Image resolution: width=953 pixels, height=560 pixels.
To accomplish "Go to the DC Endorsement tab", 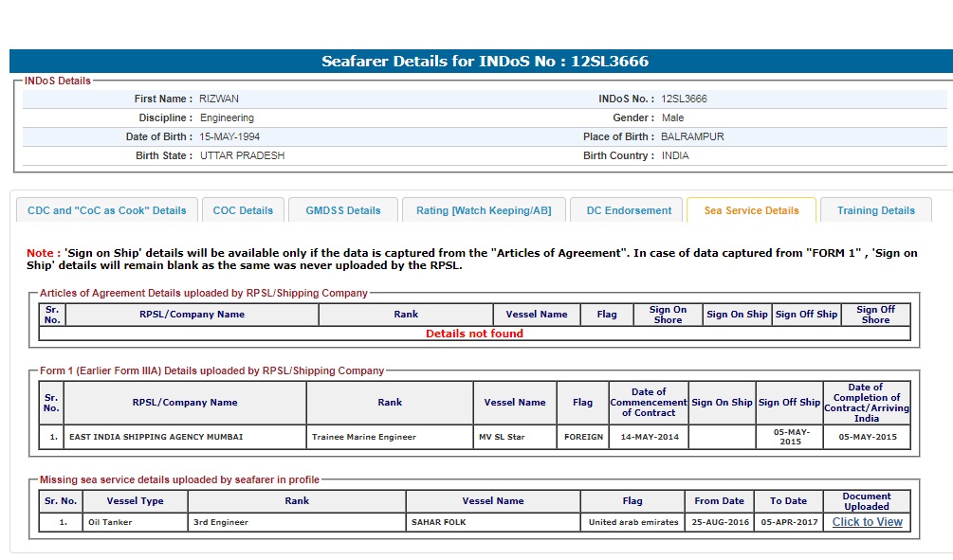I will click(x=629, y=210).
